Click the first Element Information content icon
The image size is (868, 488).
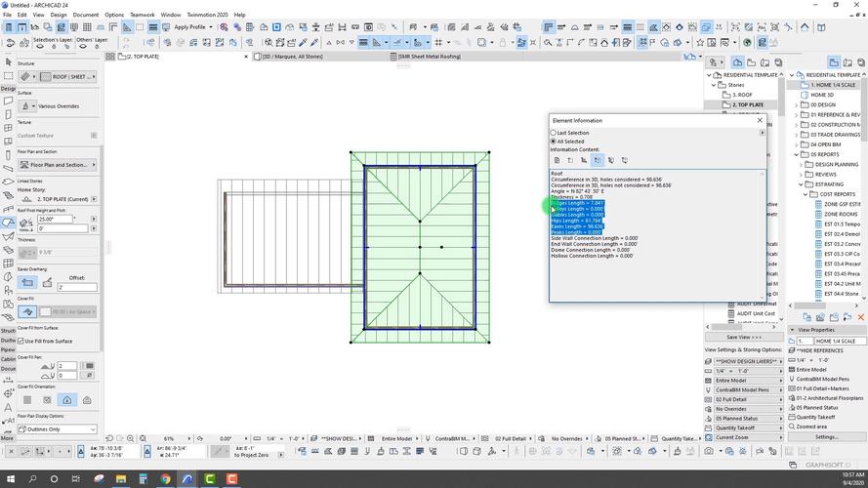[x=557, y=160]
